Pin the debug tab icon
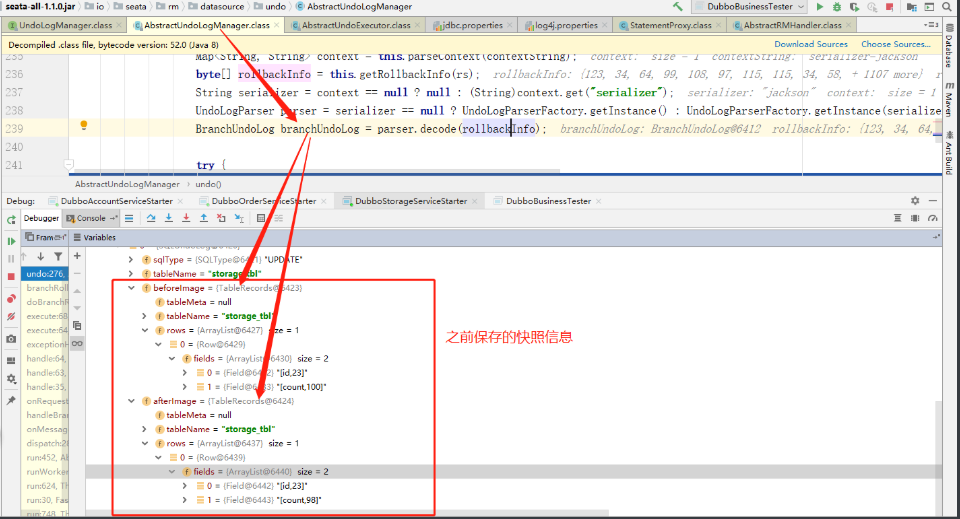 click(11, 400)
